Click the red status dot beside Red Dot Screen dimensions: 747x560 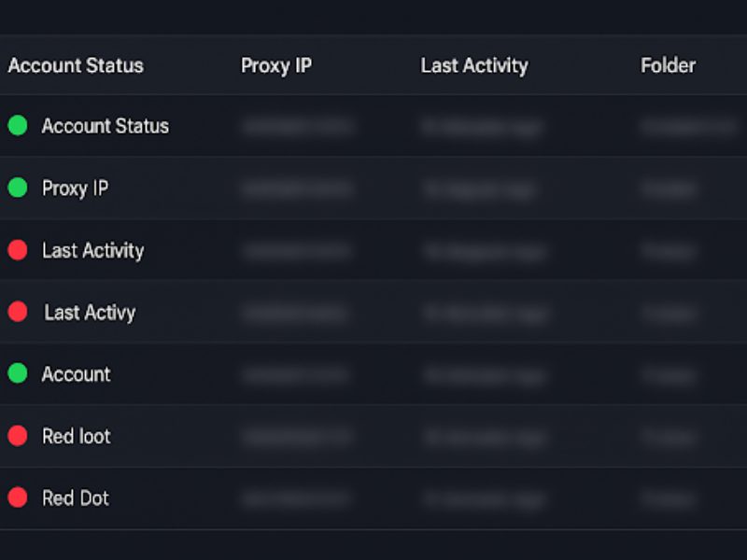(18, 497)
